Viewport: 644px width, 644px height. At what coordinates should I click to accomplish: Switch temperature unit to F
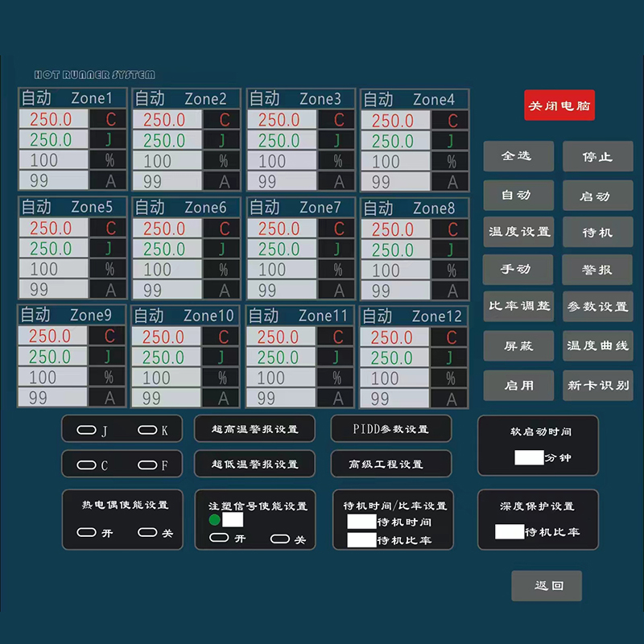click(x=147, y=464)
